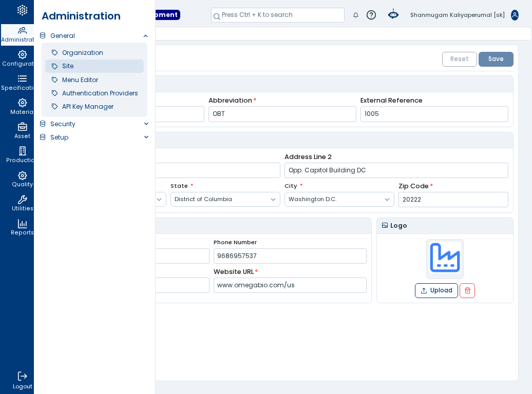Image resolution: width=532 pixels, height=394 pixels.
Task: Select Organization menu item
Action: (x=94, y=53)
